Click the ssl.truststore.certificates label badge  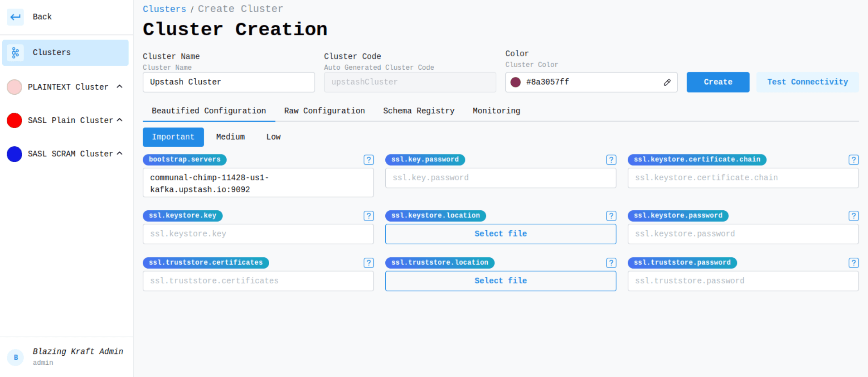point(206,263)
